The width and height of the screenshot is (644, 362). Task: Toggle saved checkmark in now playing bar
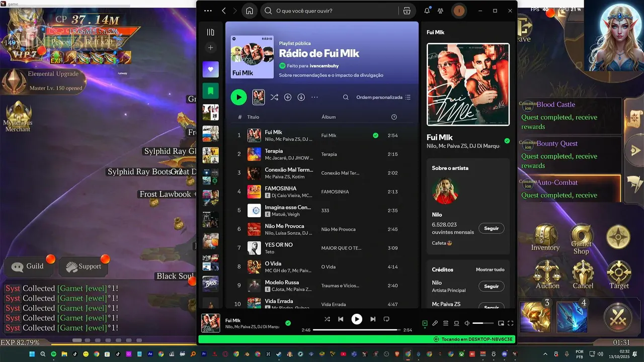(x=288, y=323)
